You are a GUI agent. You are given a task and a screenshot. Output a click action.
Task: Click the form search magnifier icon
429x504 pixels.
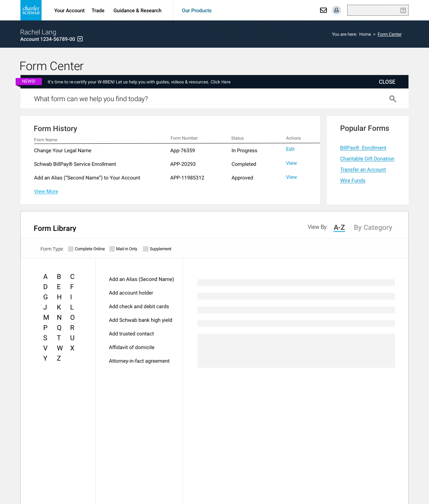pos(393,99)
